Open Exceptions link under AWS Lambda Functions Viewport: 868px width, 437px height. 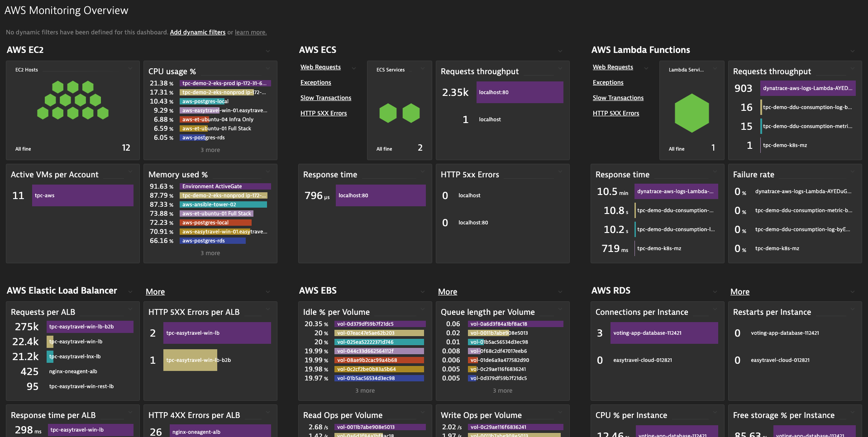tap(608, 82)
